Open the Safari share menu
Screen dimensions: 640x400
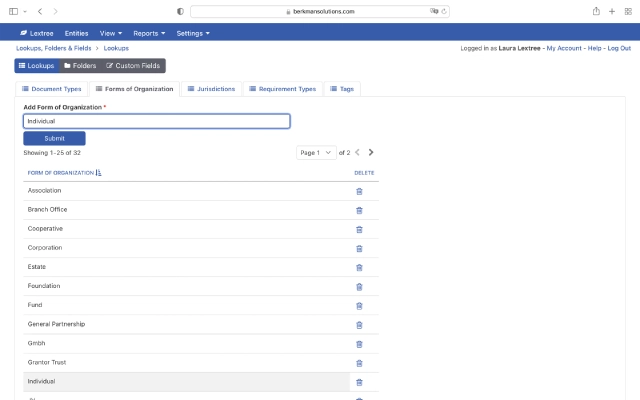point(596,11)
